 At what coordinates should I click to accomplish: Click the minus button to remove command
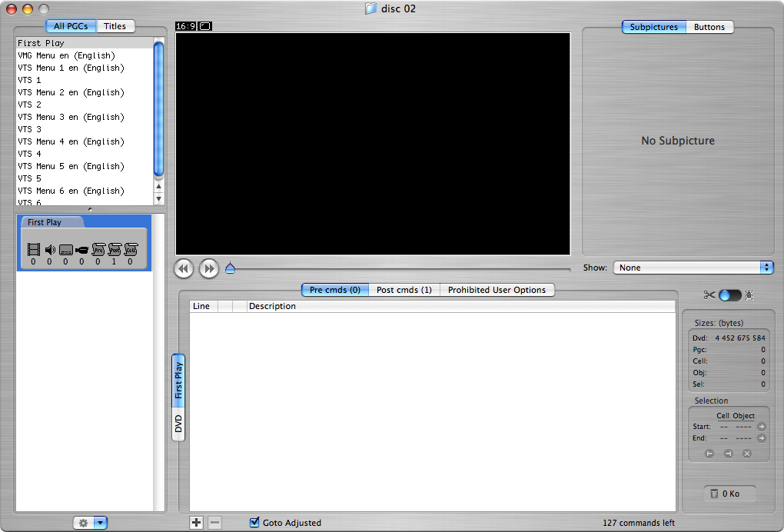(x=215, y=523)
